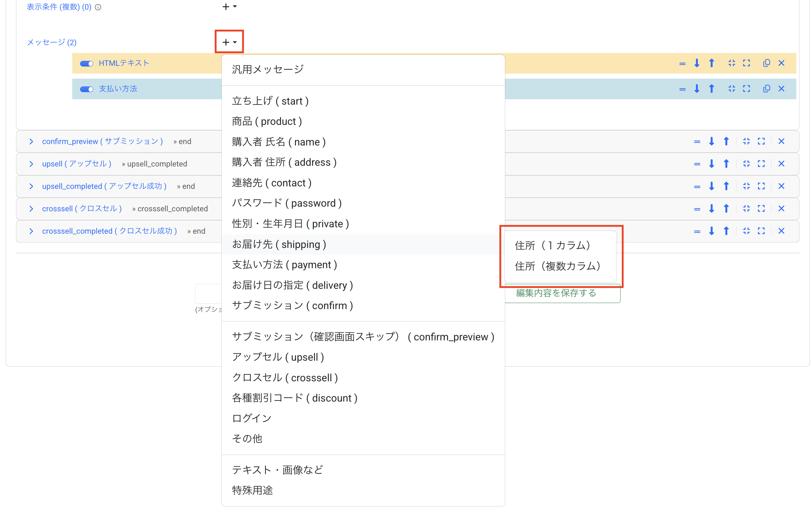Expand the upsell section
The width and height of the screenshot is (812, 509).
point(31,164)
